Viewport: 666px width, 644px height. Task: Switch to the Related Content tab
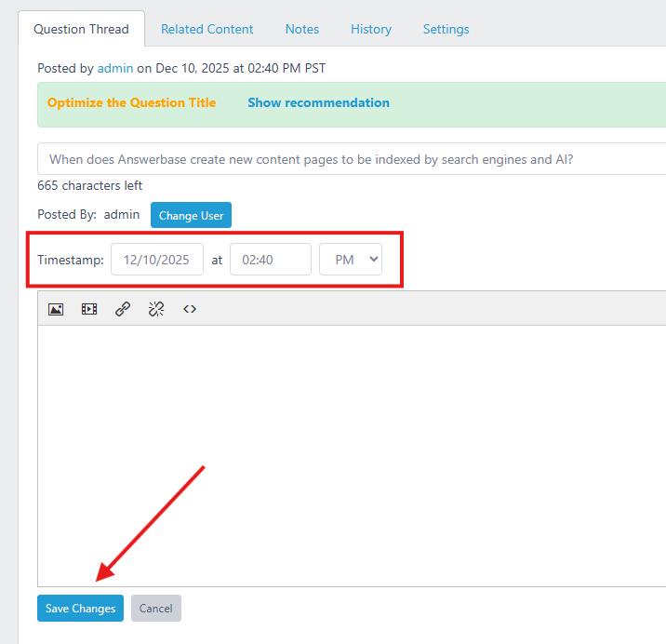coord(206,29)
